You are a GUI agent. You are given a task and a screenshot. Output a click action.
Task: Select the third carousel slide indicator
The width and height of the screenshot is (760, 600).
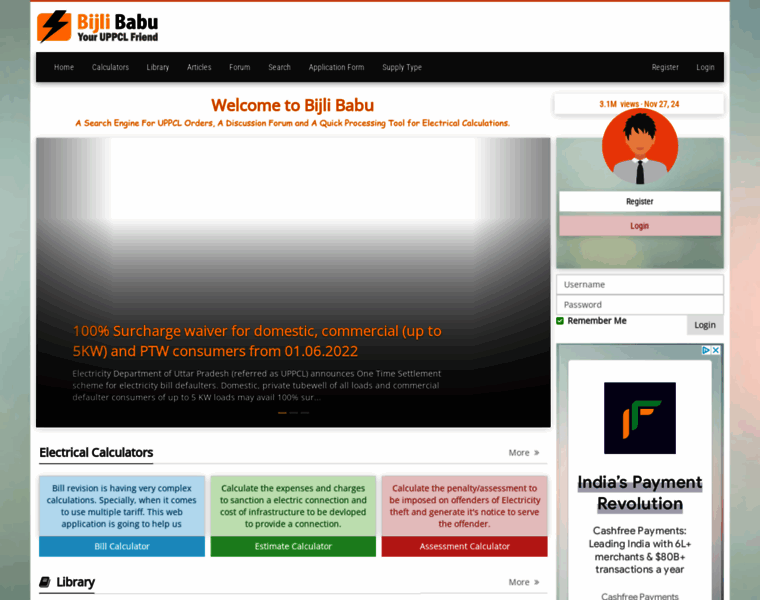[x=304, y=413]
